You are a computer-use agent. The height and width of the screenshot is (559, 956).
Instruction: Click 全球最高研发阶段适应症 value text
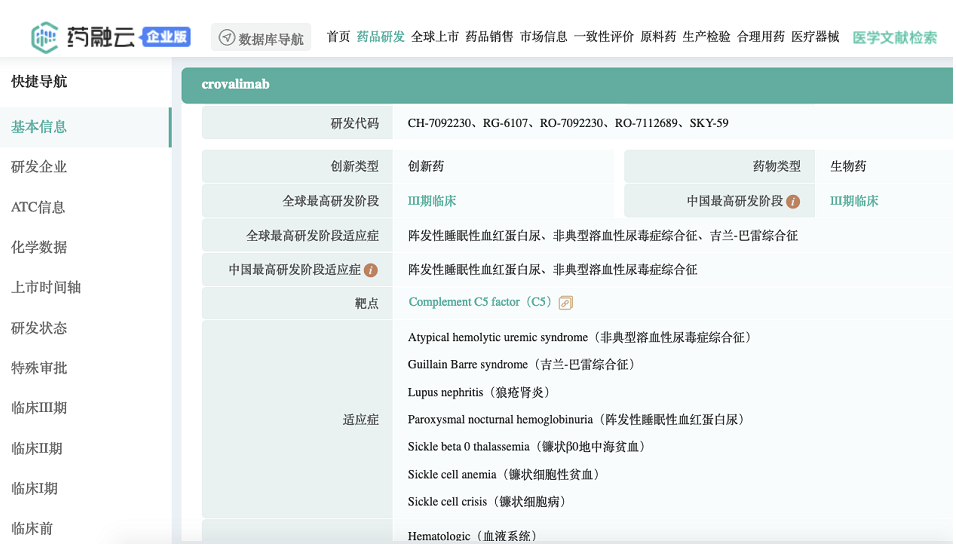602,236
